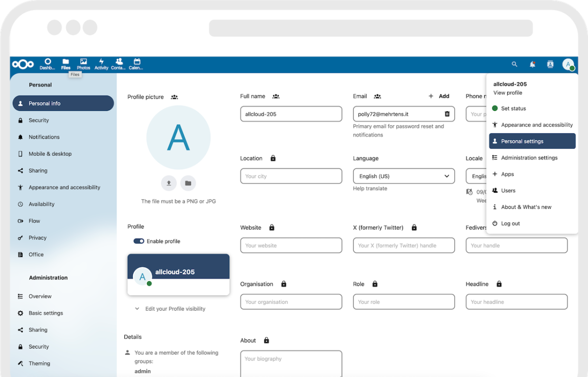Open Appearance and accessibility from user menu
Viewport: 588px width, 377px height.
pyautogui.click(x=532, y=125)
